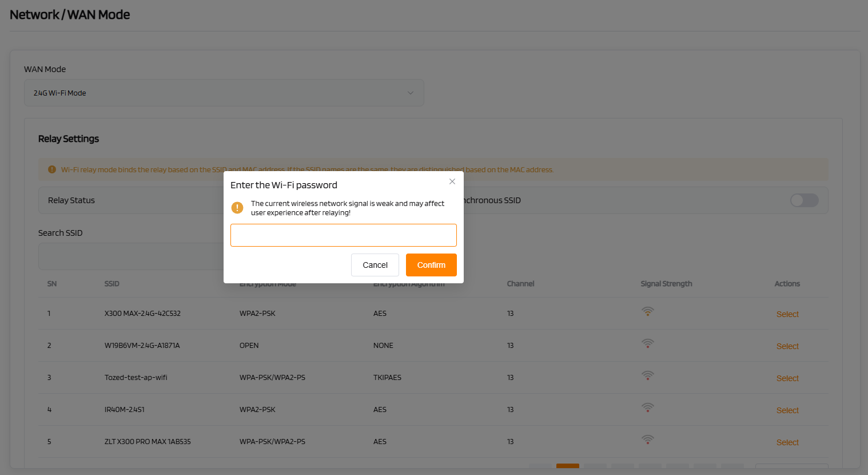Select the ZLT X300 PRO MAX 1AB535 network
868x475 pixels.
[x=787, y=442]
